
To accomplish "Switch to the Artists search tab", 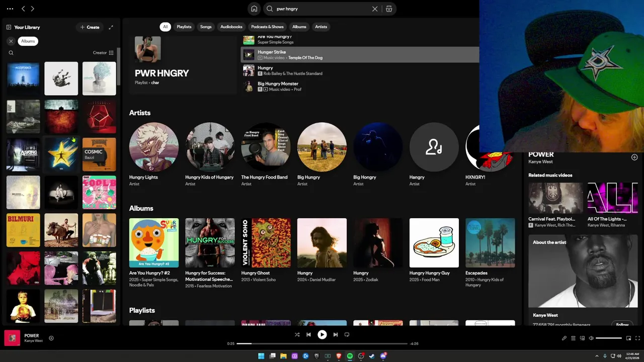I will [321, 27].
